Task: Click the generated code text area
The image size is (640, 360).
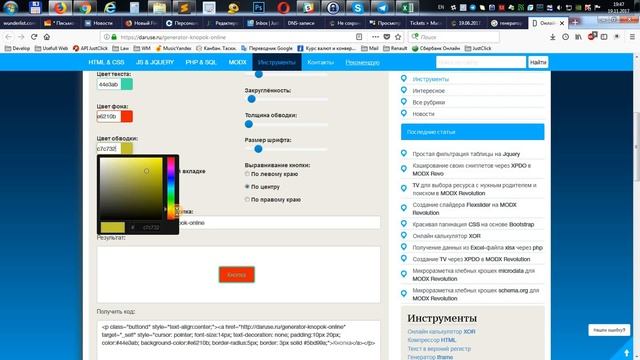Action: (x=238, y=340)
